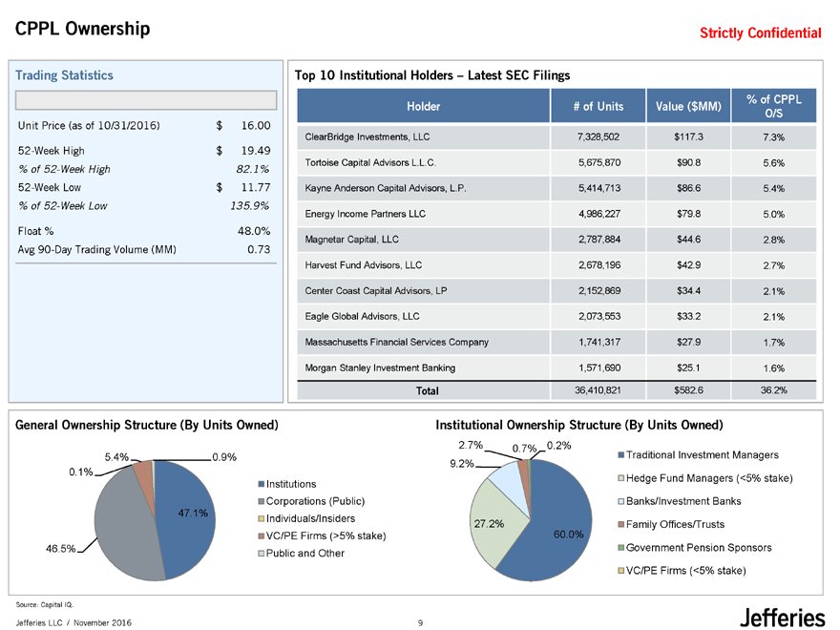This screenshot has width=840, height=630.
Task: Click the Family Offices/Trusts legend swatch
Action: click(x=622, y=525)
